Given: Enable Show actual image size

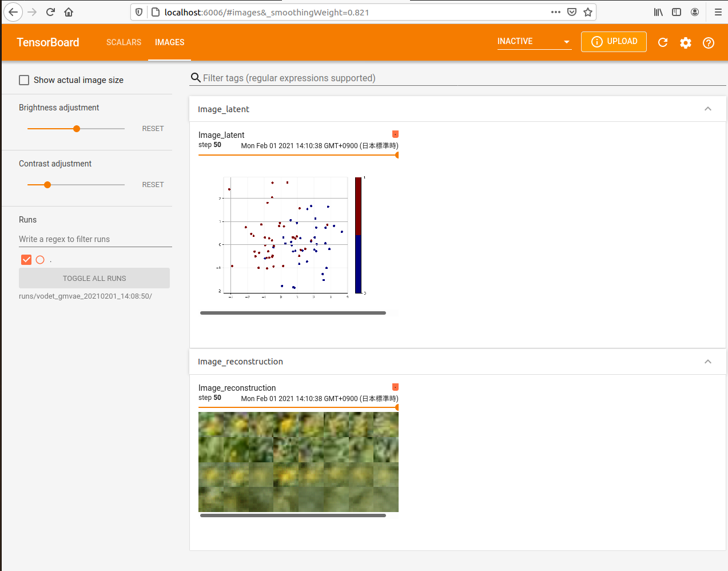Looking at the screenshot, I should (24, 80).
